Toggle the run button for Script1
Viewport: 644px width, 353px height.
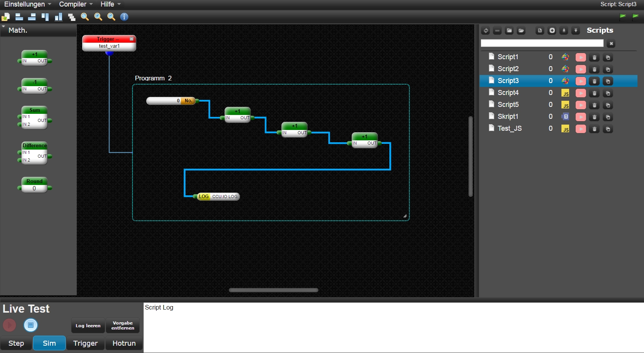click(x=581, y=58)
